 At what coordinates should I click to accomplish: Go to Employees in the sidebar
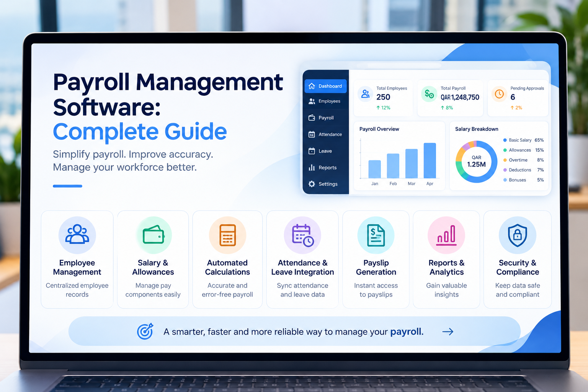pyautogui.click(x=325, y=101)
